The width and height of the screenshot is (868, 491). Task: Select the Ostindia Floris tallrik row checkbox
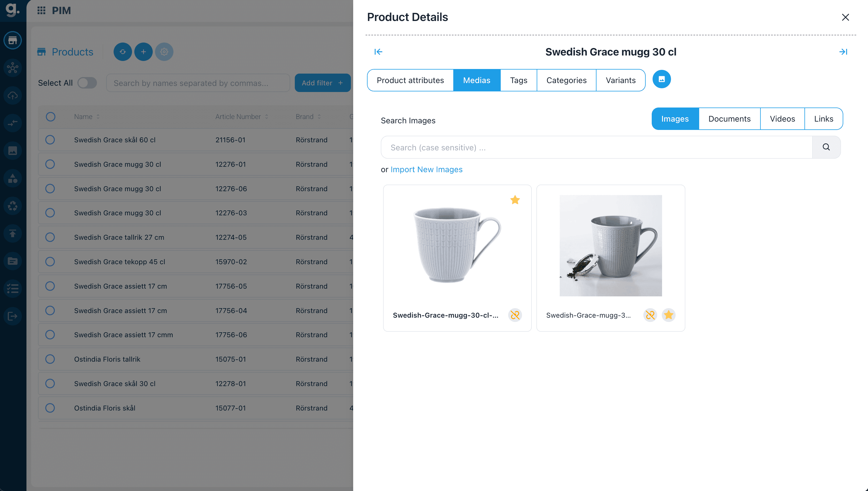50,359
